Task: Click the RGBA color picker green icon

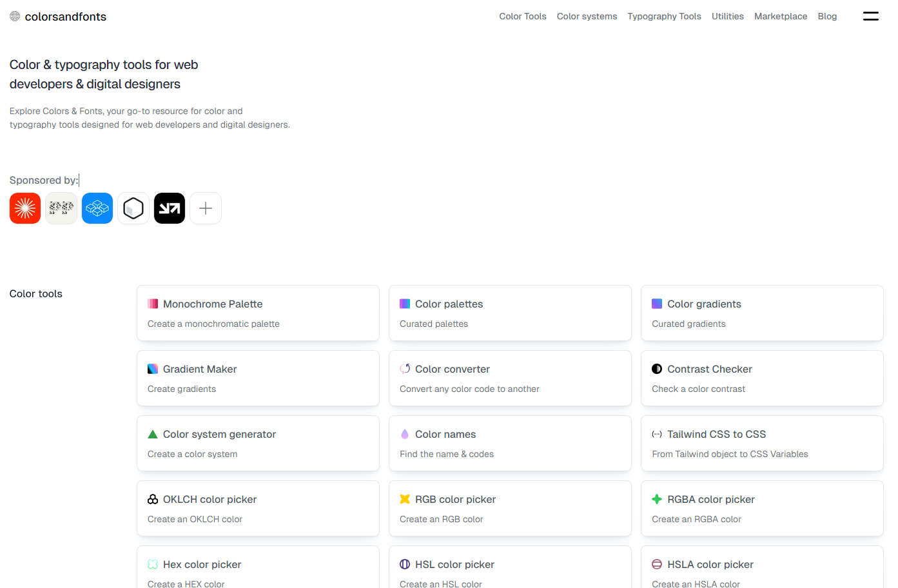Action: (x=657, y=499)
